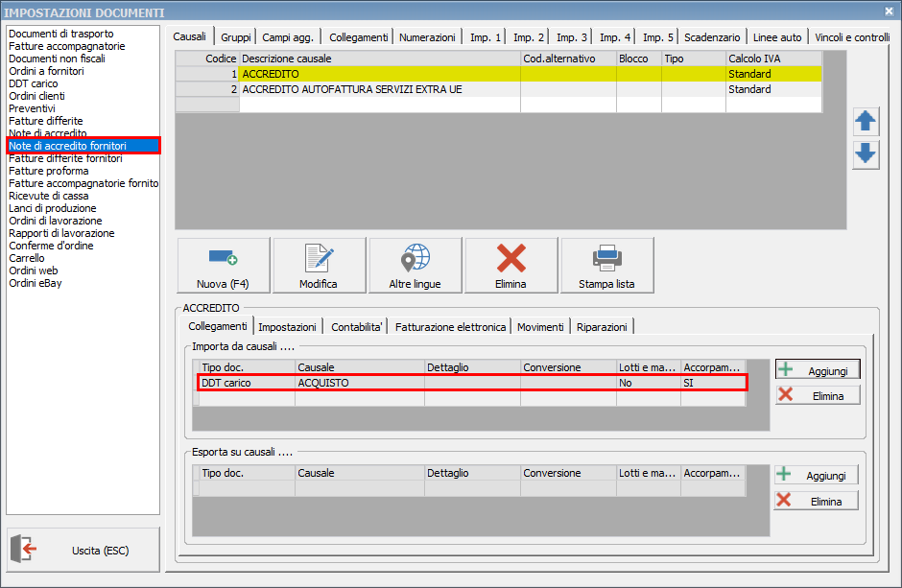Open the Scadenzario tab
Image resolution: width=902 pixels, height=588 pixels.
click(x=712, y=37)
